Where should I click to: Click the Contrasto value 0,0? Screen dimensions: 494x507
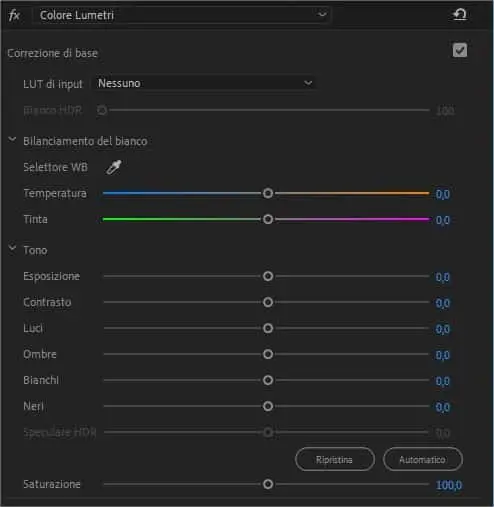coord(443,303)
